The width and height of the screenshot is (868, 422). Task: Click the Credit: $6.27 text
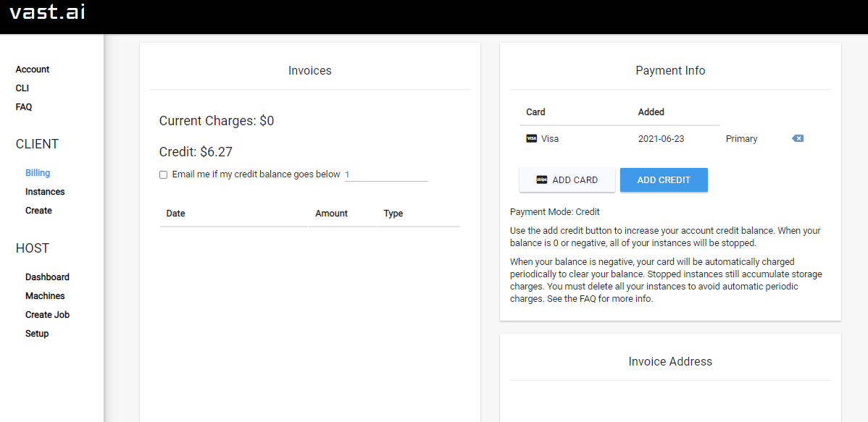(x=196, y=152)
